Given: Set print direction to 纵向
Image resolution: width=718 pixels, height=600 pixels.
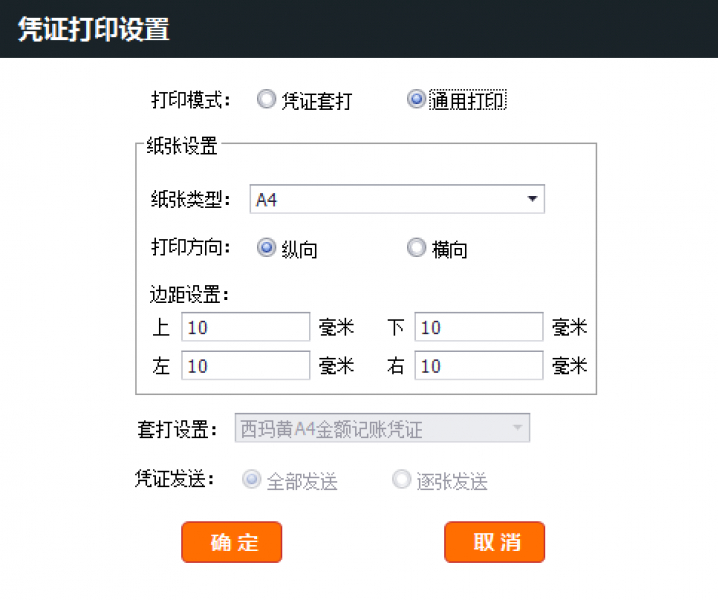Looking at the screenshot, I should coord(266,249).
